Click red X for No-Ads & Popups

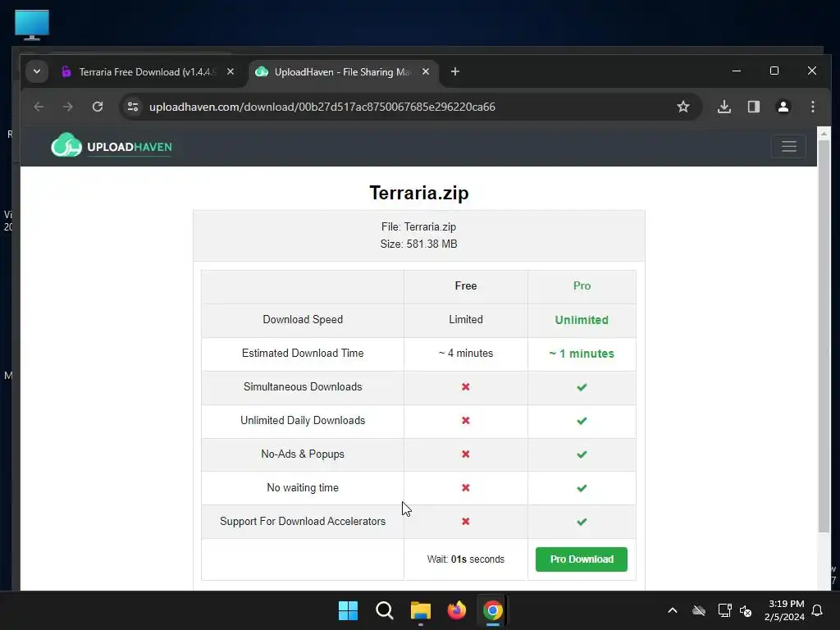466,454
